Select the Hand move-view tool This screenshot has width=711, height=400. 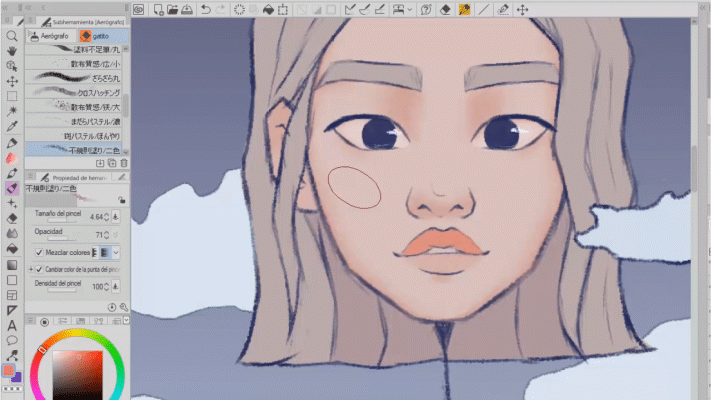[x=12, y=51]
